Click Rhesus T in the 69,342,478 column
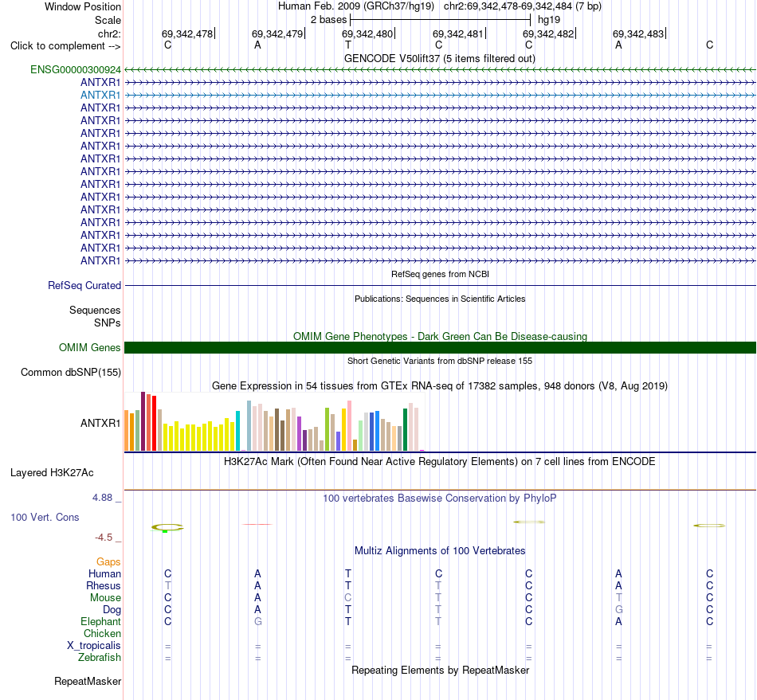This screenshot has width=757, height=700. coord(167,585)
